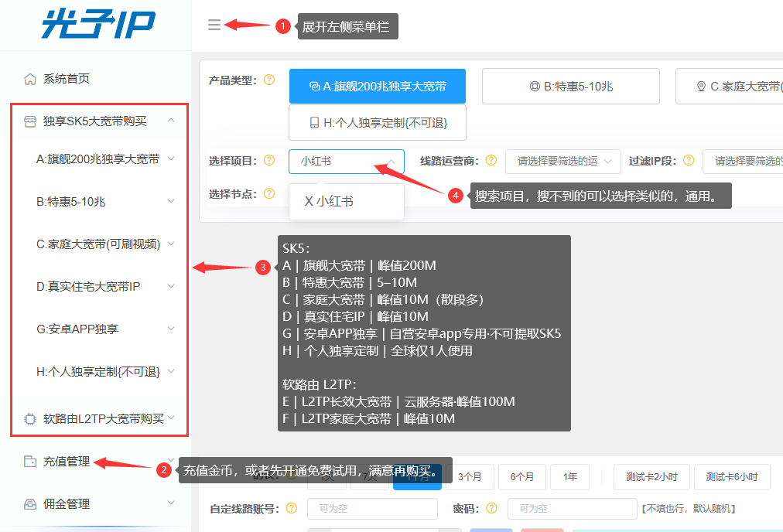Select product type B:特惠5-10兆

[x=571, y=87]
